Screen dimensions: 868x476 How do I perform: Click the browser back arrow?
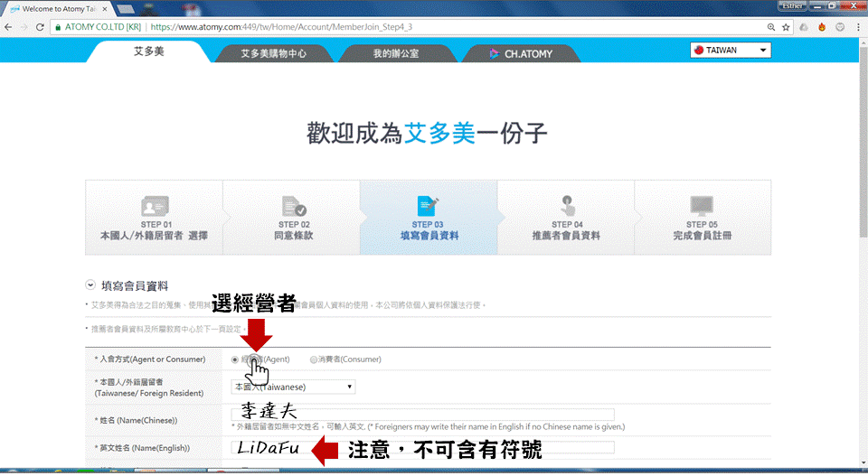(8, 27)
